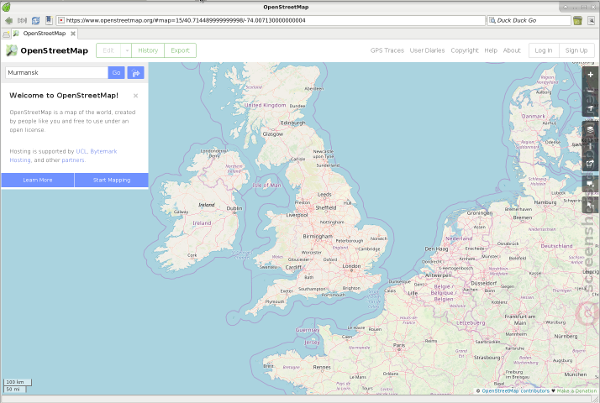Viewport: 600px width, 403px height.
Task: Click the Duck Duck Go search box
Action: (529, 20)
